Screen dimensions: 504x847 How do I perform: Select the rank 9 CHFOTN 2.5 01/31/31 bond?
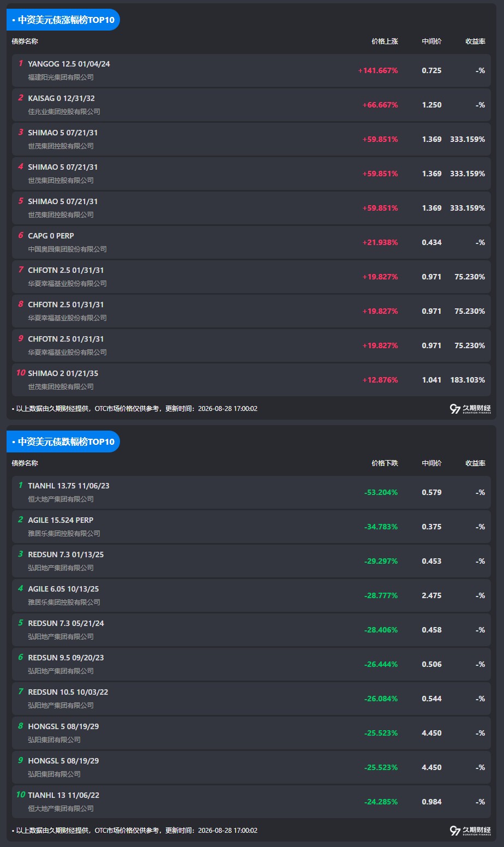[251, 345]
